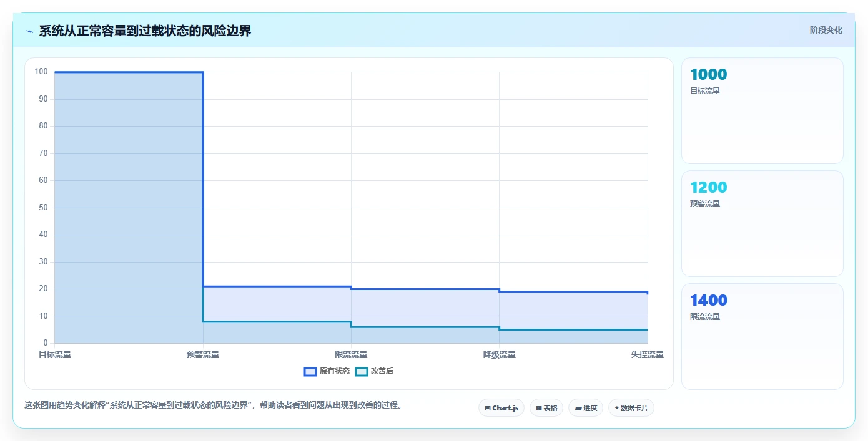Toggle the 改善后 legend entry
This screenshot has width=868, height=441.
click(x=374, y=371)
